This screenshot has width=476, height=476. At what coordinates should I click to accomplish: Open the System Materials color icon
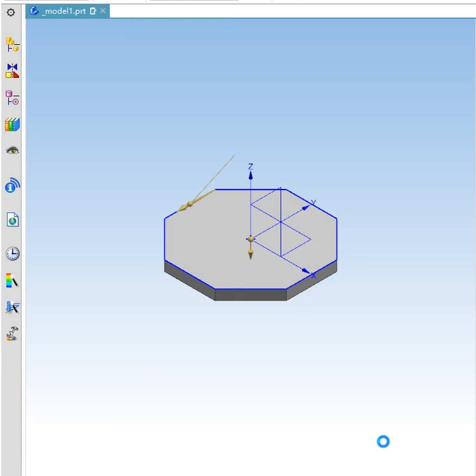tap(12, 280)
